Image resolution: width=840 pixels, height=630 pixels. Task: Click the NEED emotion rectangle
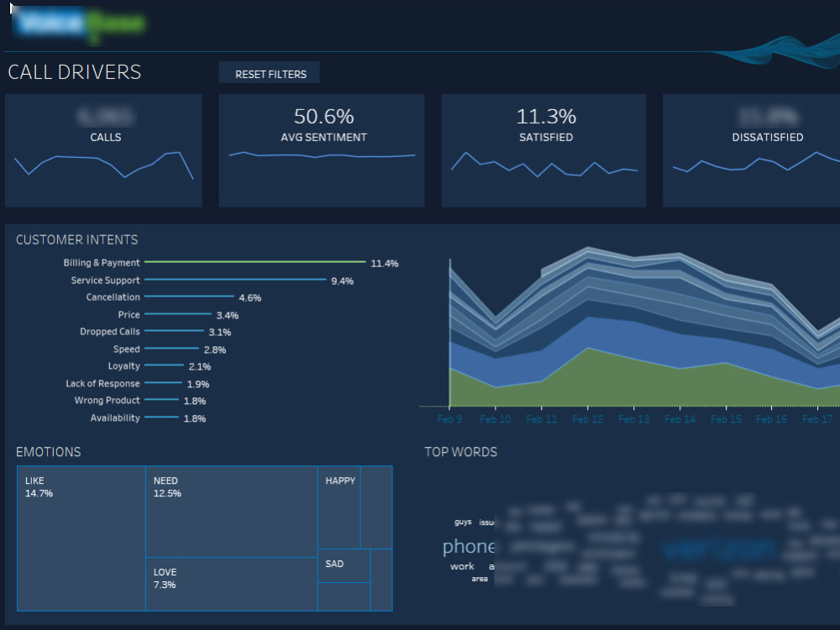(231, 512)
